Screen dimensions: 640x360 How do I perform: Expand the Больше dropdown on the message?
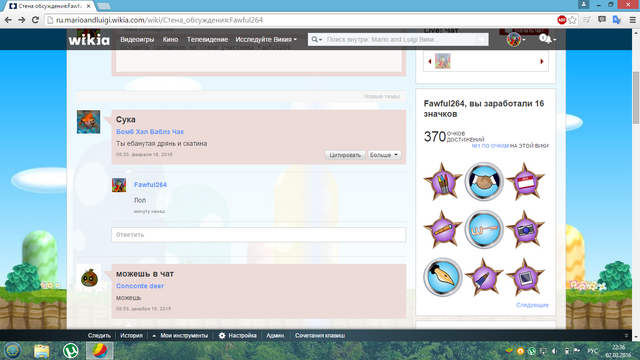click(384, 155)
